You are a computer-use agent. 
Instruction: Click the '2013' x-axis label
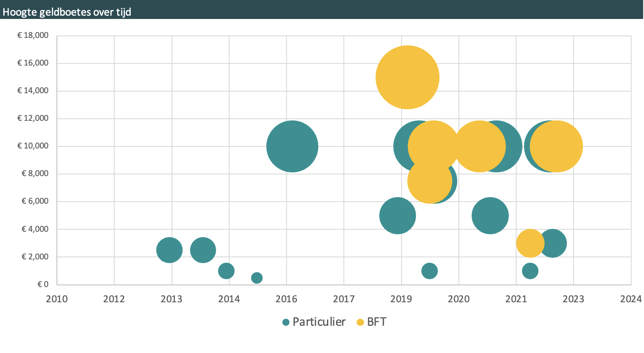172,299
